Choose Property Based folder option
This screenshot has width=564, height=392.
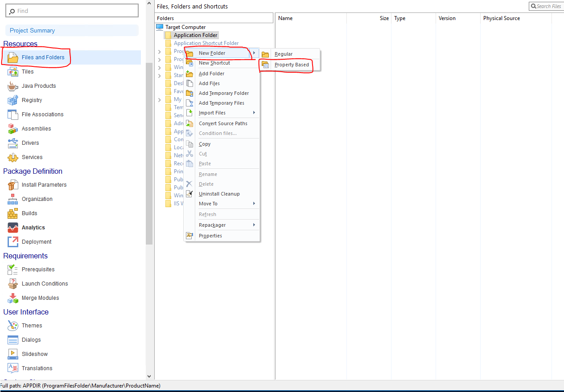coord(292,65)
